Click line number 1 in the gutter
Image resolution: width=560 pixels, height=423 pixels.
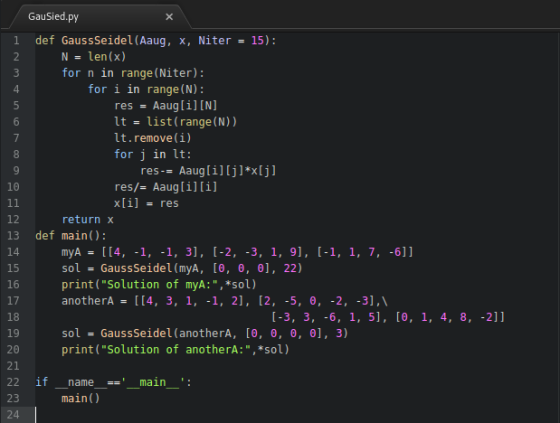(x=16, y=40)
